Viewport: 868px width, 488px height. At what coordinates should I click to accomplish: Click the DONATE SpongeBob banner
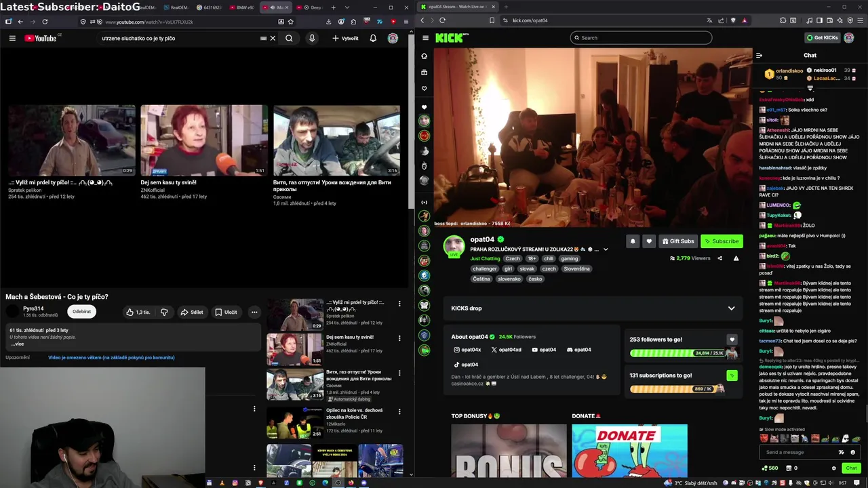tap(629, 451)
